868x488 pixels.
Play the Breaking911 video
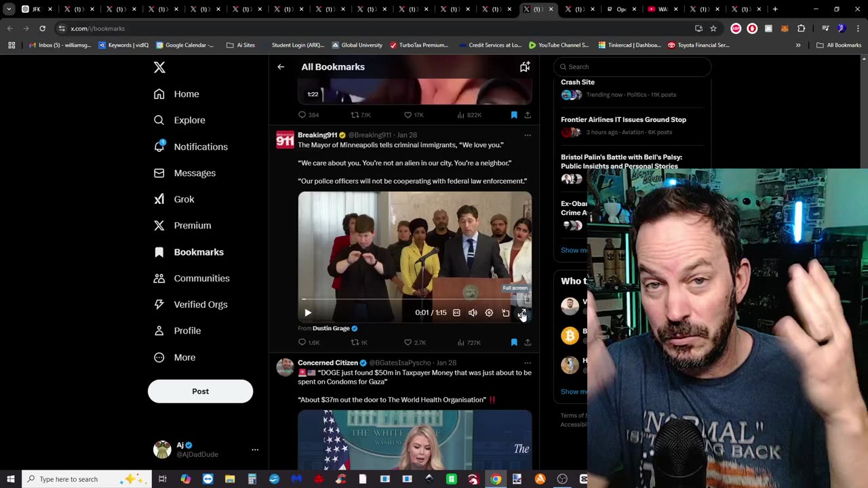(308, 312)
